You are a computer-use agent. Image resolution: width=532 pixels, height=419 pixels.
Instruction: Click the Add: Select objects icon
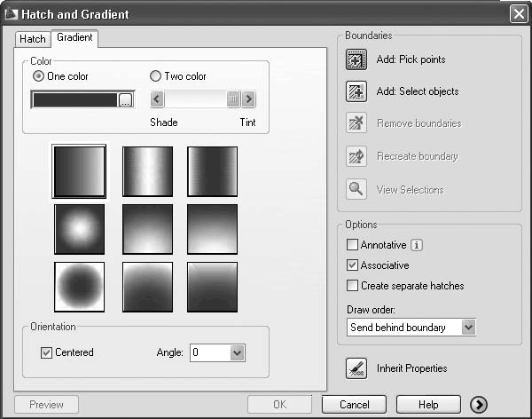tap(356, 91)
